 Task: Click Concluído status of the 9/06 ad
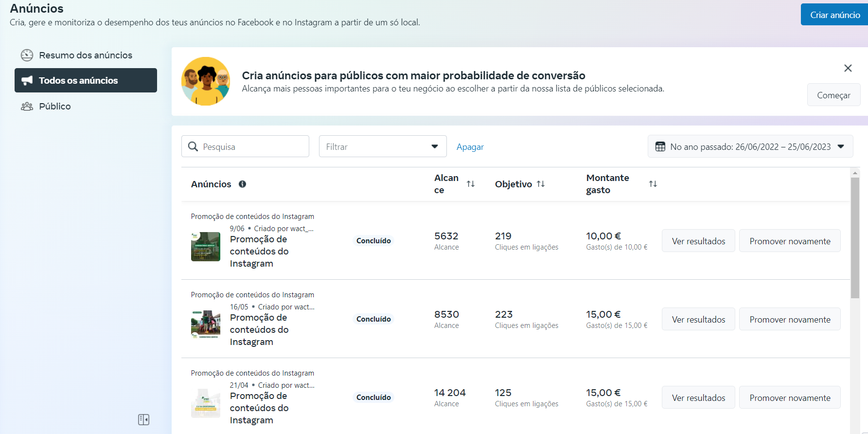tap(373, 240)
